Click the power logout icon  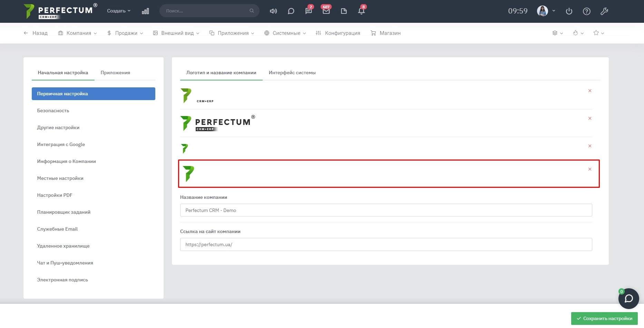tap(569, 11)
